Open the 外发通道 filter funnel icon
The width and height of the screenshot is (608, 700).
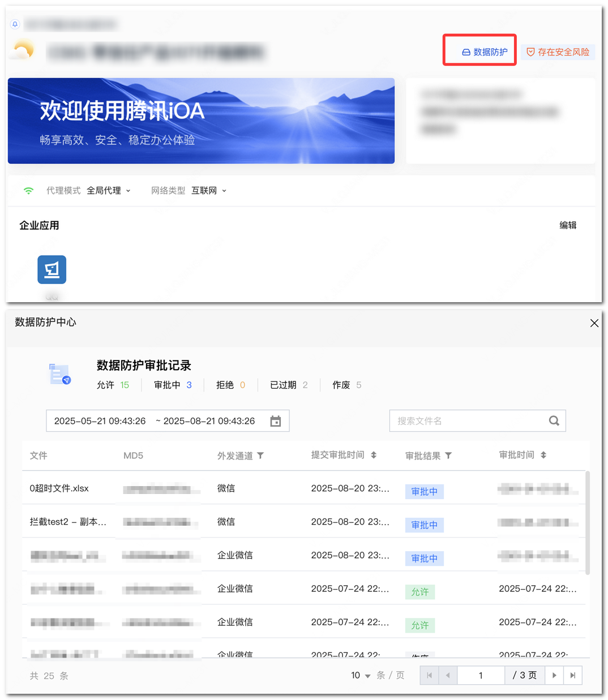pyautogui.click(x=260, y=456)
